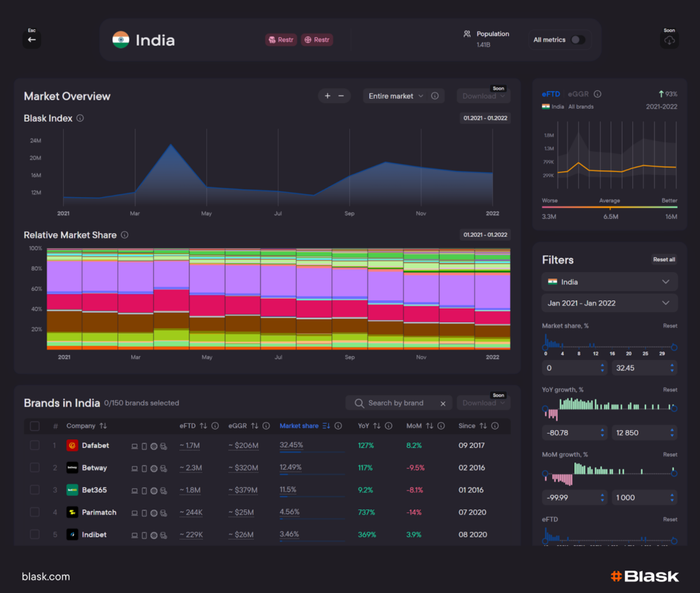Click the Relative Market Share info icon
The height and width of the screenshot is (593, 700).
tap(124, 235)
